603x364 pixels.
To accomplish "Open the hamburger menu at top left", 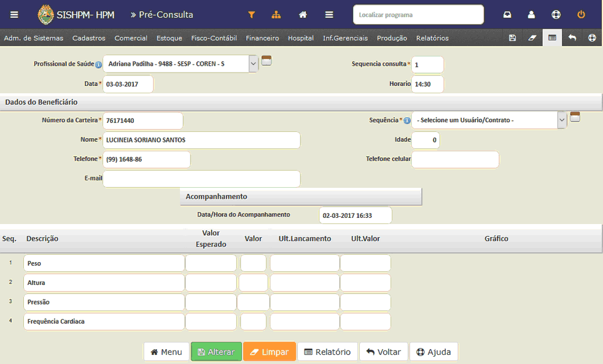I will (14, 15).
